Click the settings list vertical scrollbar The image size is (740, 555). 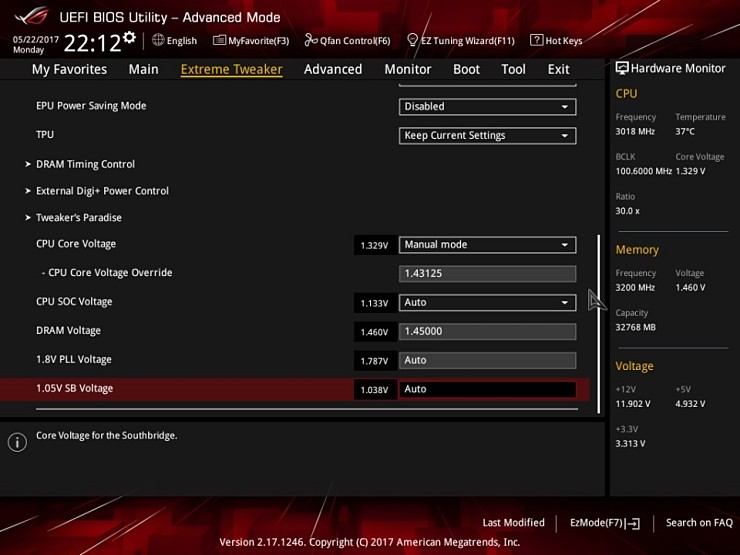tap(598, 324)
